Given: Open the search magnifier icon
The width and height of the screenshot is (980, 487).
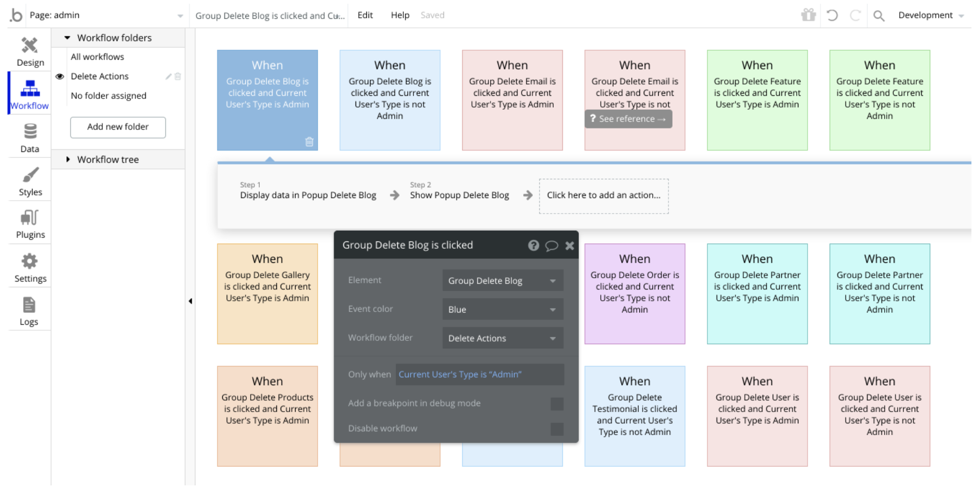Looking at the screenshot, I should (879, 16).
